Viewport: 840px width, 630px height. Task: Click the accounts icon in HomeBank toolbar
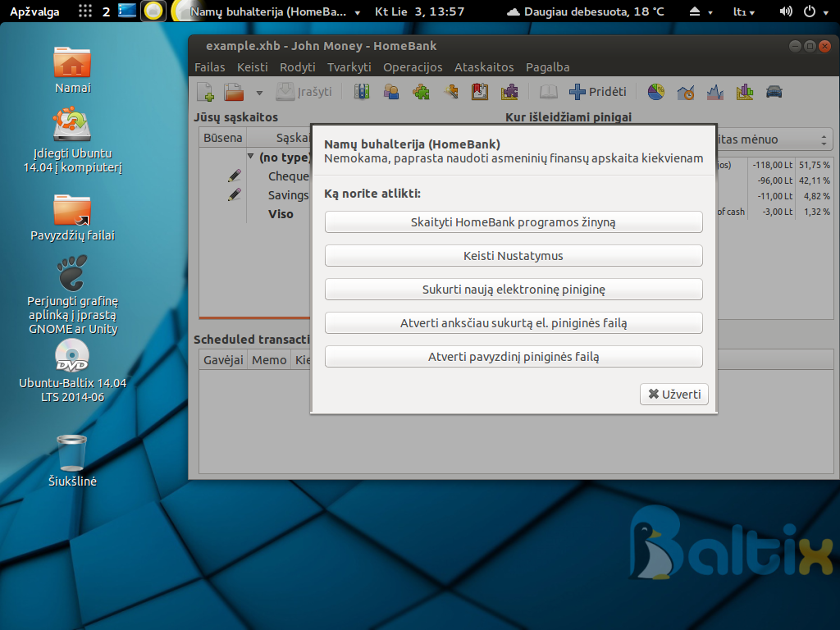[362, 92]
